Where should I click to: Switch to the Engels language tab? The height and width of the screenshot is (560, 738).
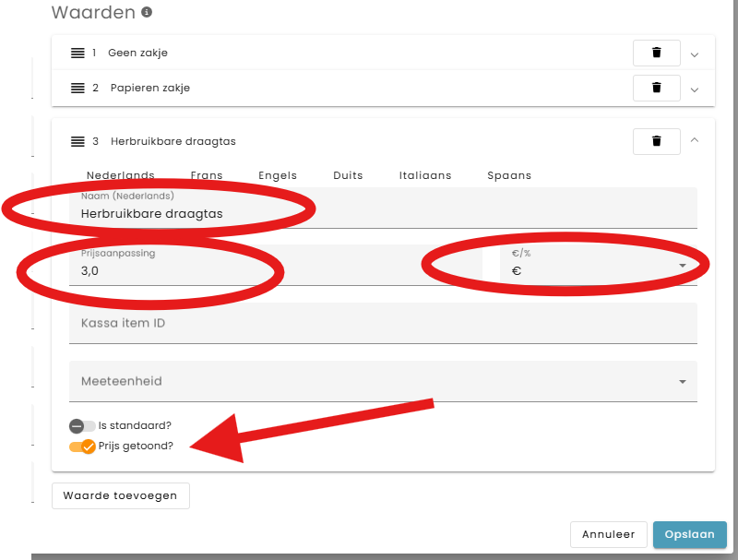(278, 175)
